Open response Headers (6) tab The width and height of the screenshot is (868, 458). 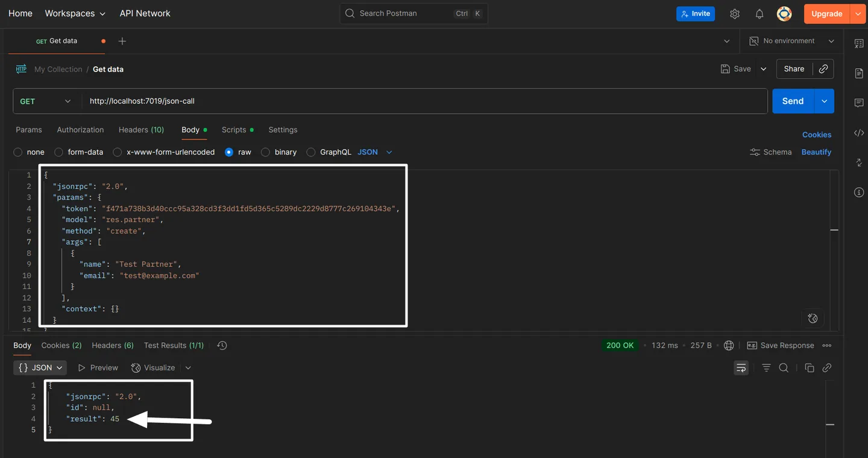click(x=113, y=345)
